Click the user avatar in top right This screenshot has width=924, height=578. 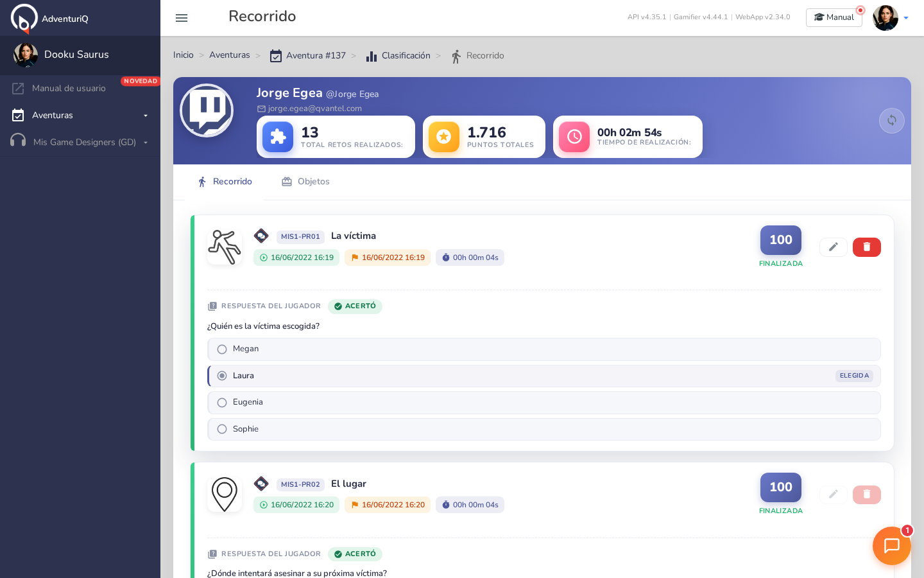(886, 18)
